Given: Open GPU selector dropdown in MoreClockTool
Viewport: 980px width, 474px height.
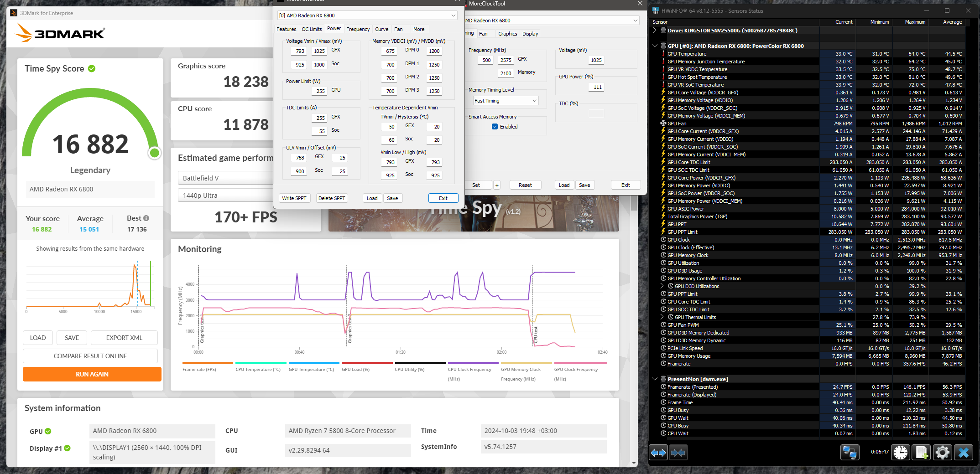Looking at the screenshot, I should tap(552, 21).
